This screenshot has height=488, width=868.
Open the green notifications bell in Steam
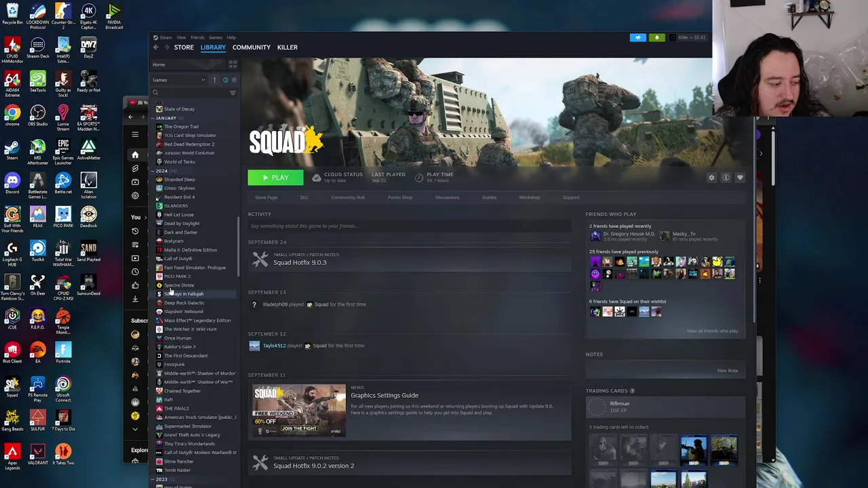656,37
